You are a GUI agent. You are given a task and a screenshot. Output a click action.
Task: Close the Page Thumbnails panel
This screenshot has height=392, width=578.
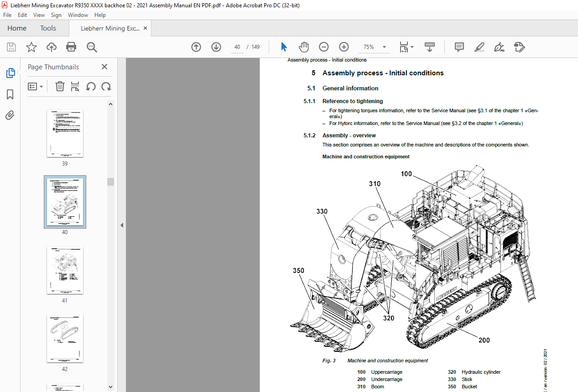coord(104,67)
